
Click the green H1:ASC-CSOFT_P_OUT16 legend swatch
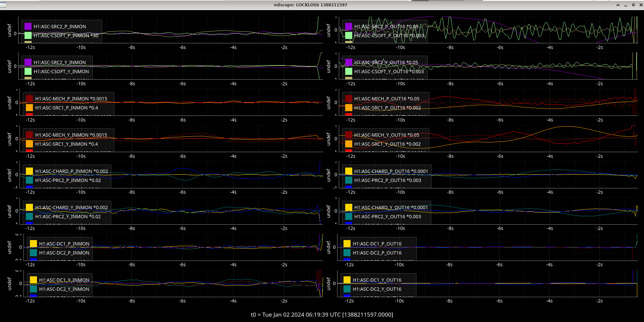(349, 35)
